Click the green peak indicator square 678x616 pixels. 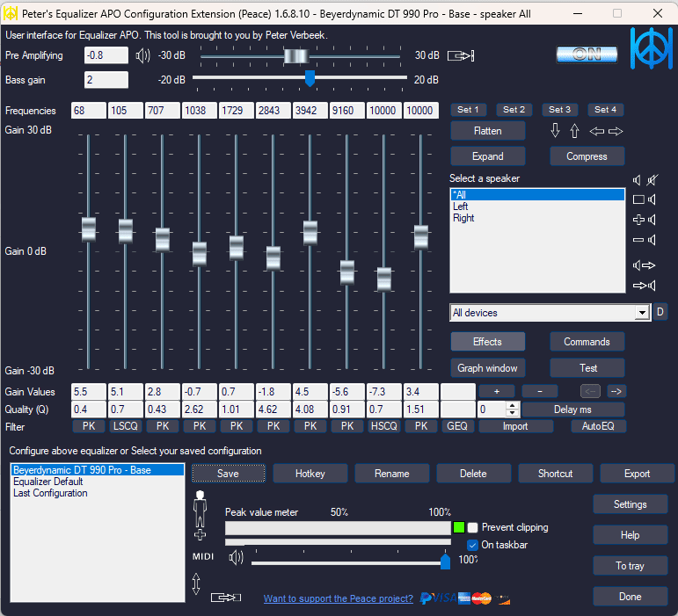(459, 527)
